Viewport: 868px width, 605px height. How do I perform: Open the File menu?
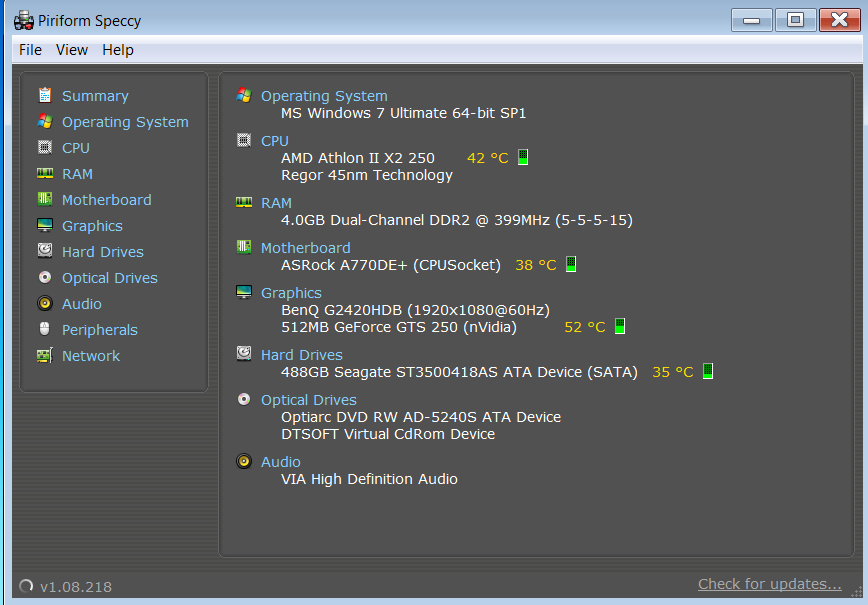point(30,50)
